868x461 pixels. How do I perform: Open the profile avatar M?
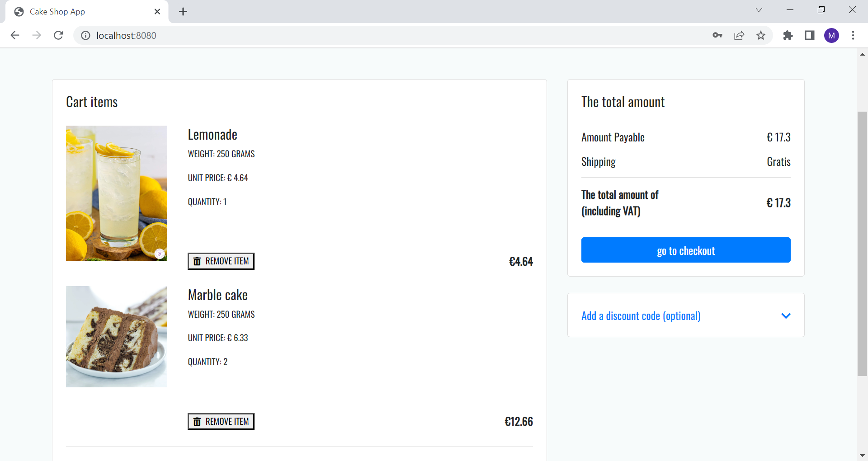pyautogui.click(x=831, y=35)
